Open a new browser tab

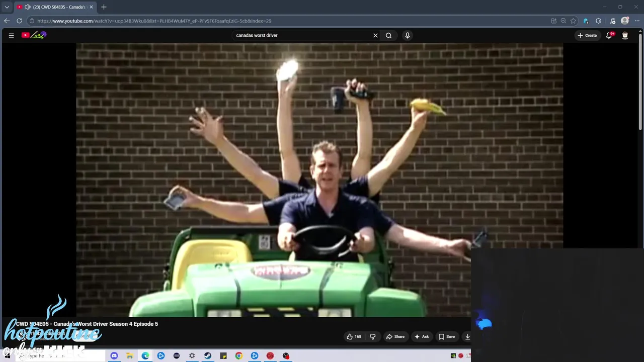104,7
